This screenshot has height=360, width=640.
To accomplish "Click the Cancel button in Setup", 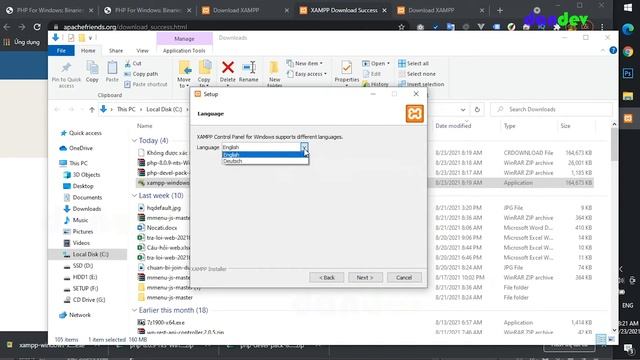I will tap(404, 278).
